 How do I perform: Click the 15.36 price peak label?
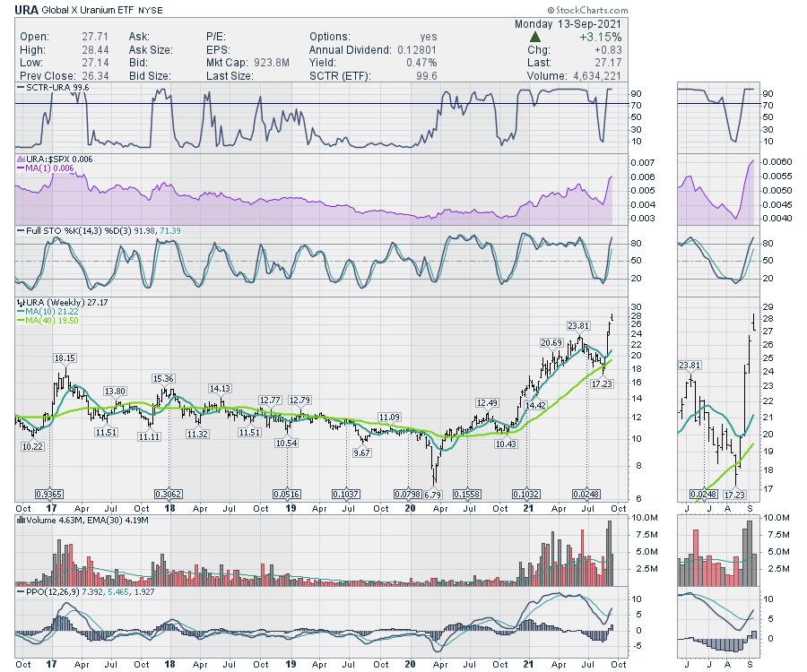point(163,378)
